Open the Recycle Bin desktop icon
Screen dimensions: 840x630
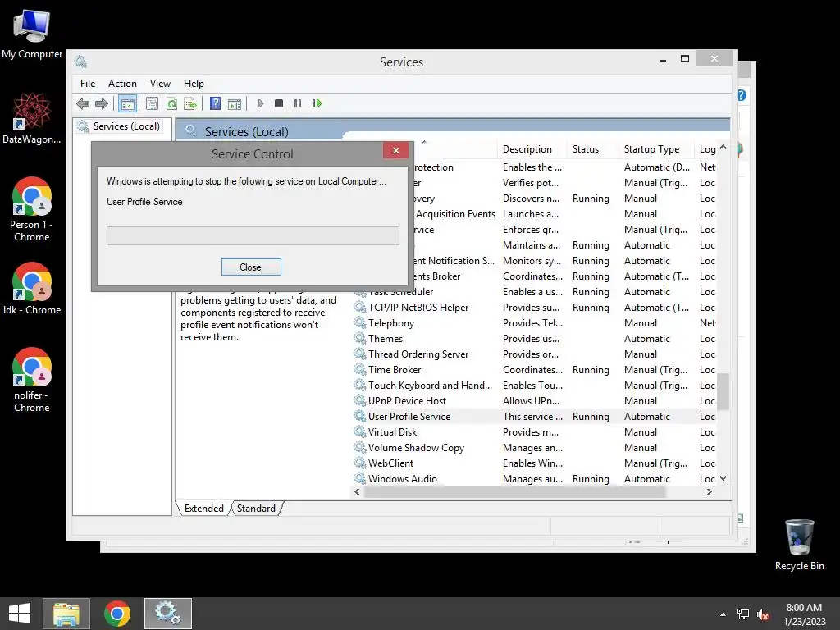[x=799, y=545]
